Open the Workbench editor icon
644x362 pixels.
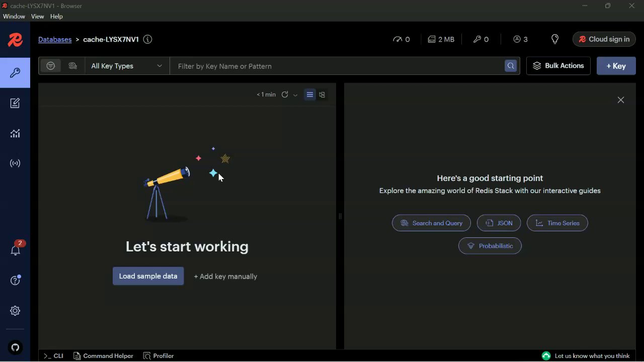(x=15, y=103)
